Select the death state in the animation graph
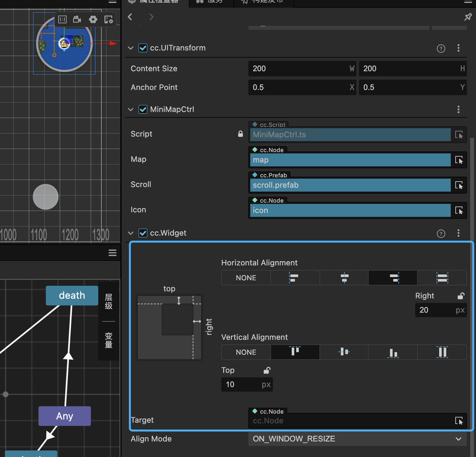This screenshot has width=476, height=457. tap(72, 295)
